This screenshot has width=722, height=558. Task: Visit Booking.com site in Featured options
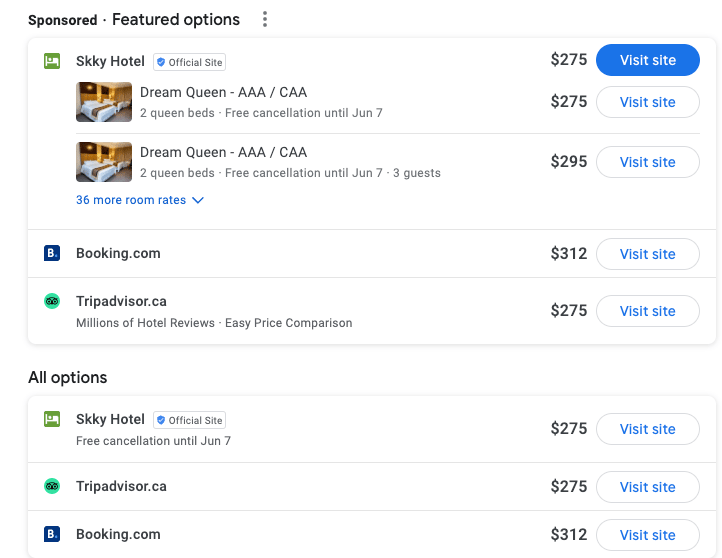point(648,254)
